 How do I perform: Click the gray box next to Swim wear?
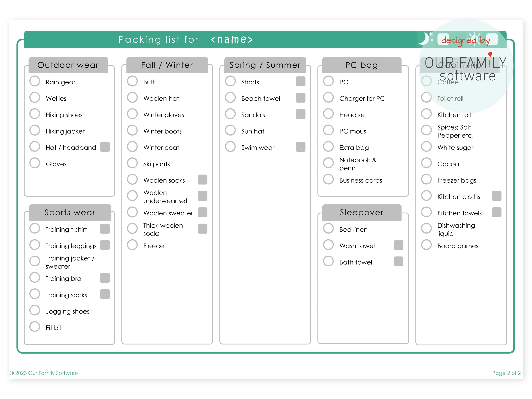pyautogui.click(x=300, y=147)
